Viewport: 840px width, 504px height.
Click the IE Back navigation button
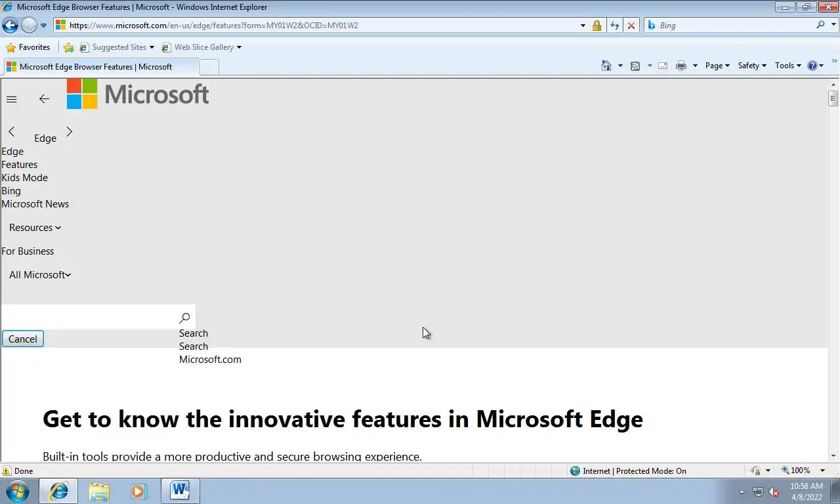10,26
